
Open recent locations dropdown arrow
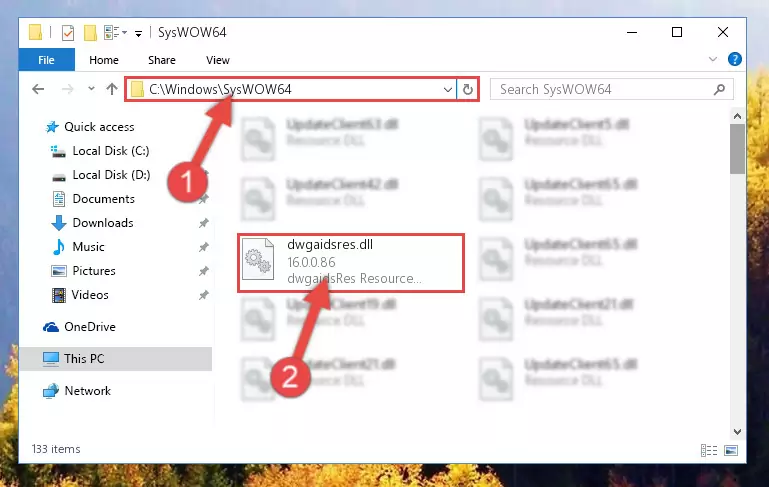(91, 89)
